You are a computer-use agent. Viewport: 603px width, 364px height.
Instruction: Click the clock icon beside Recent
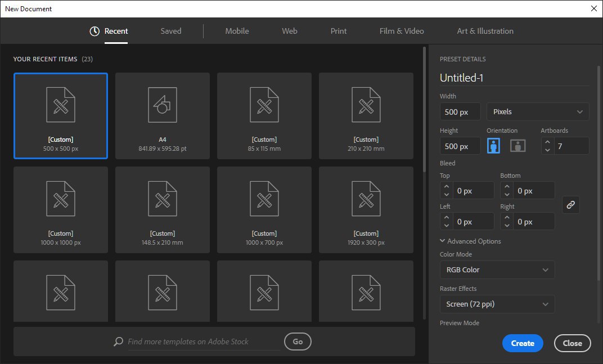(94, 31)
